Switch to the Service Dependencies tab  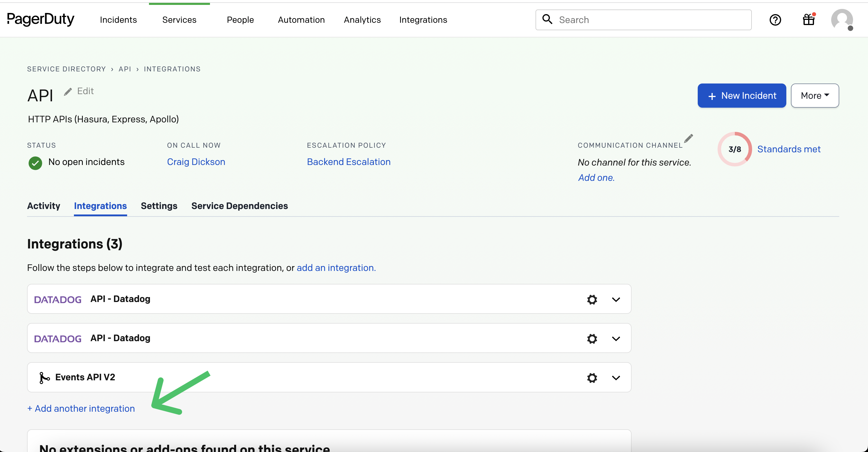(x=240, y=206)
